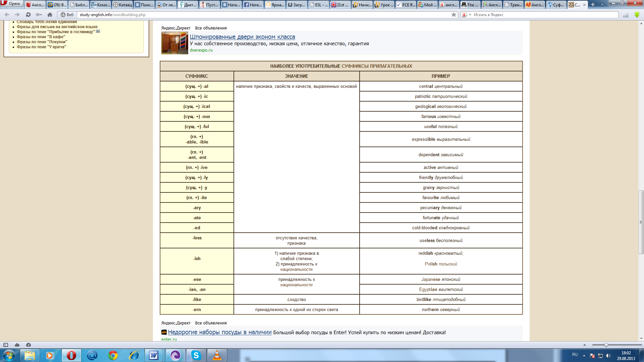This screenshot has width=644, height=362.
Task: Open the media player taskbar icon
Action: [x=50, y=355]
